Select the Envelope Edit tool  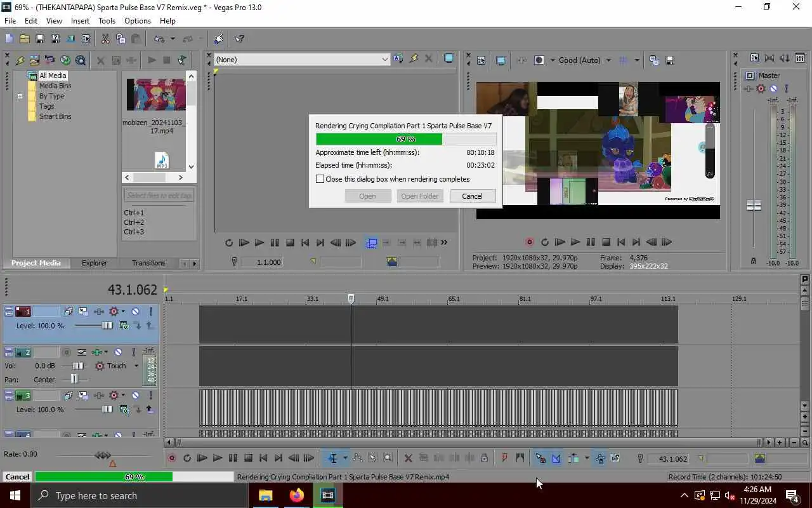[x=357, y=458]
